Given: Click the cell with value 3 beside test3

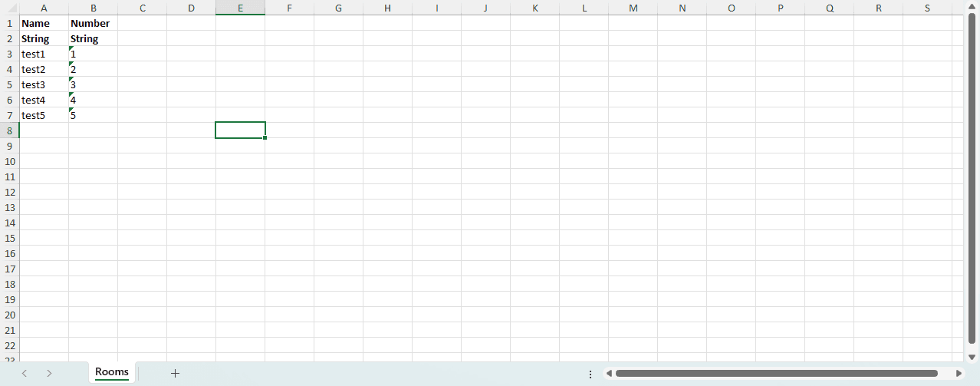Looking at the screenshot, I should (93, 84).
